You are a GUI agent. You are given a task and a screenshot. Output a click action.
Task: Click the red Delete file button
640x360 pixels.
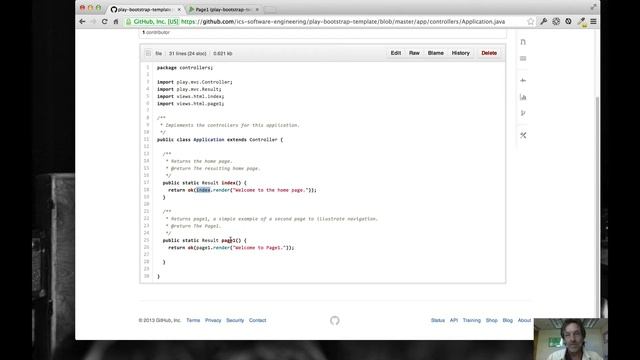(489, 53)
